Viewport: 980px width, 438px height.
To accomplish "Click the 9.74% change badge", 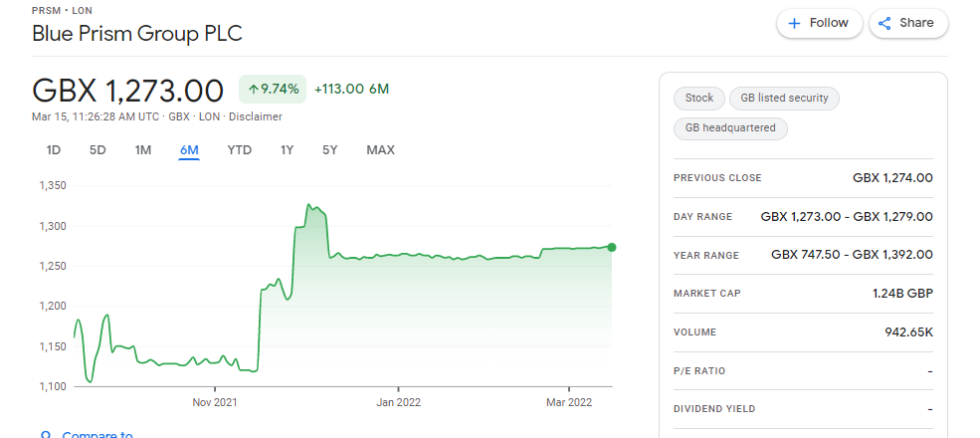I will [x=274, y=90].
